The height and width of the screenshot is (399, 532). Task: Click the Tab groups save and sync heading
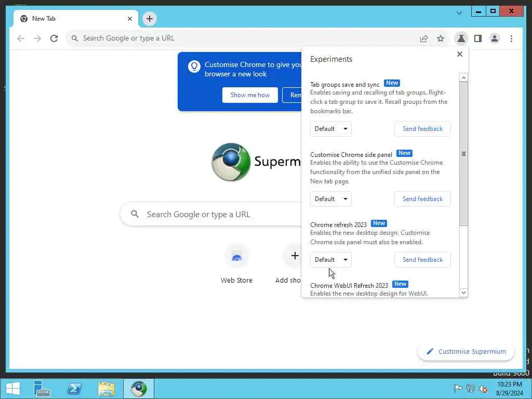345,85
